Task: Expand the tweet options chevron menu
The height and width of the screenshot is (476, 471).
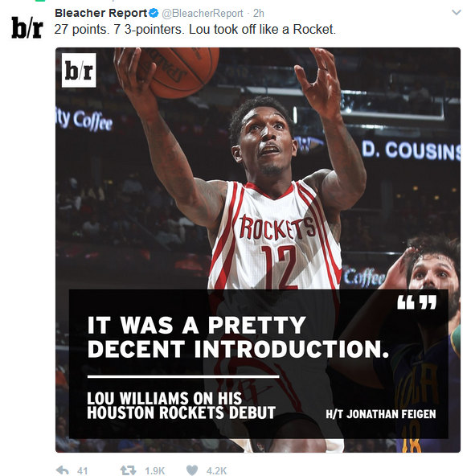Action: click(457, 12)
